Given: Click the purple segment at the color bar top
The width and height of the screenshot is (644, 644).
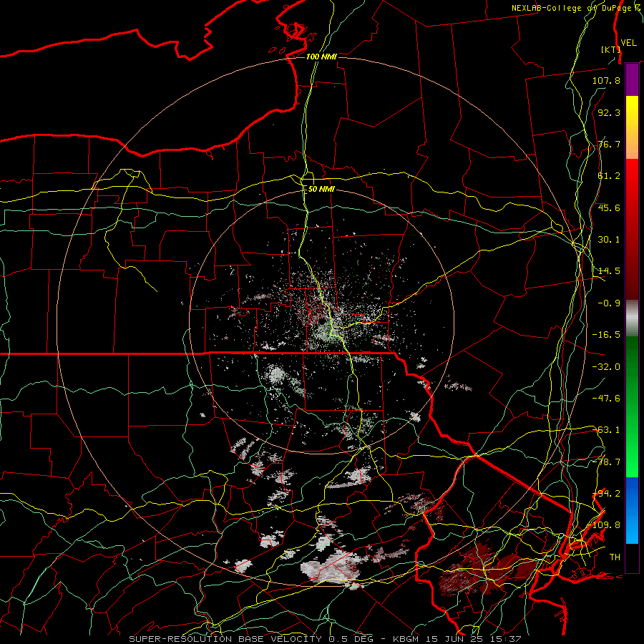Looking at the screenshot, I should point(632,80).
